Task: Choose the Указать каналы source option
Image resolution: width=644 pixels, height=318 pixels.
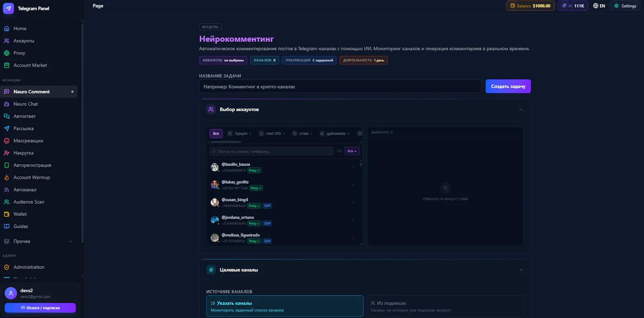Action: point(285,306)
